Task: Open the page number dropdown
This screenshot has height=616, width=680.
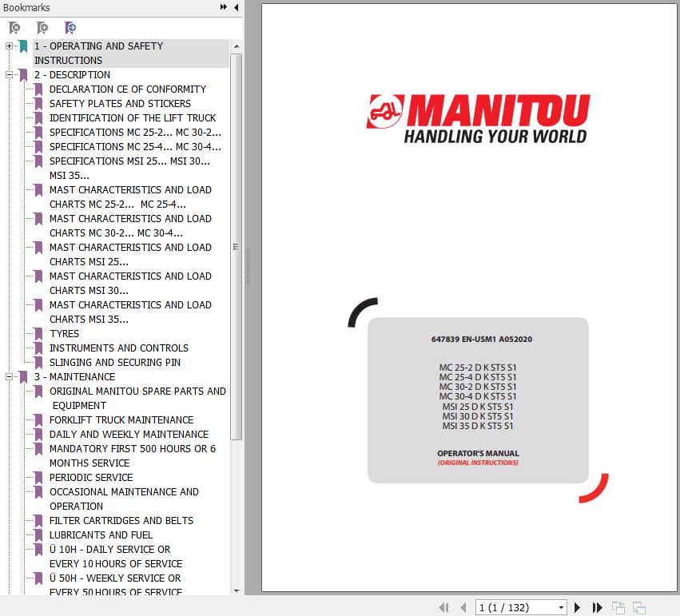Action: coord(561,608)
